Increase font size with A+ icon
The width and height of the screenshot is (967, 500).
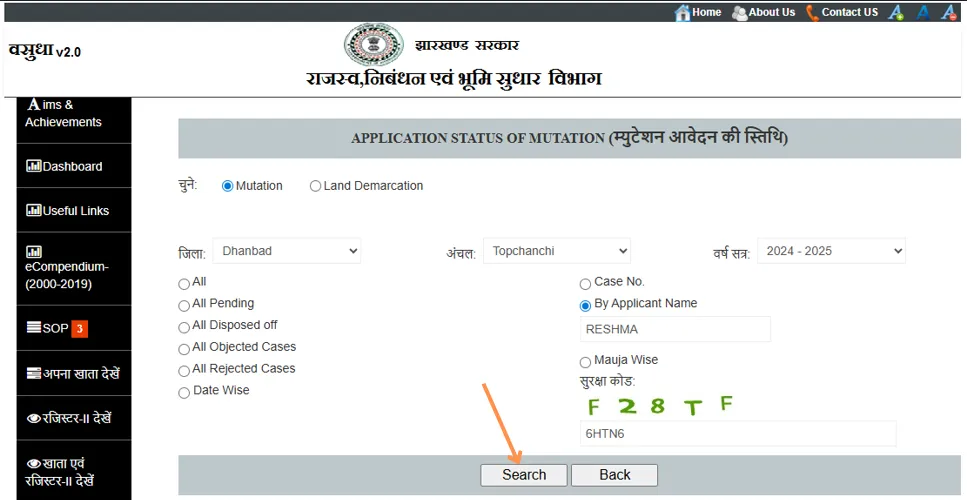tap(896, 12)
